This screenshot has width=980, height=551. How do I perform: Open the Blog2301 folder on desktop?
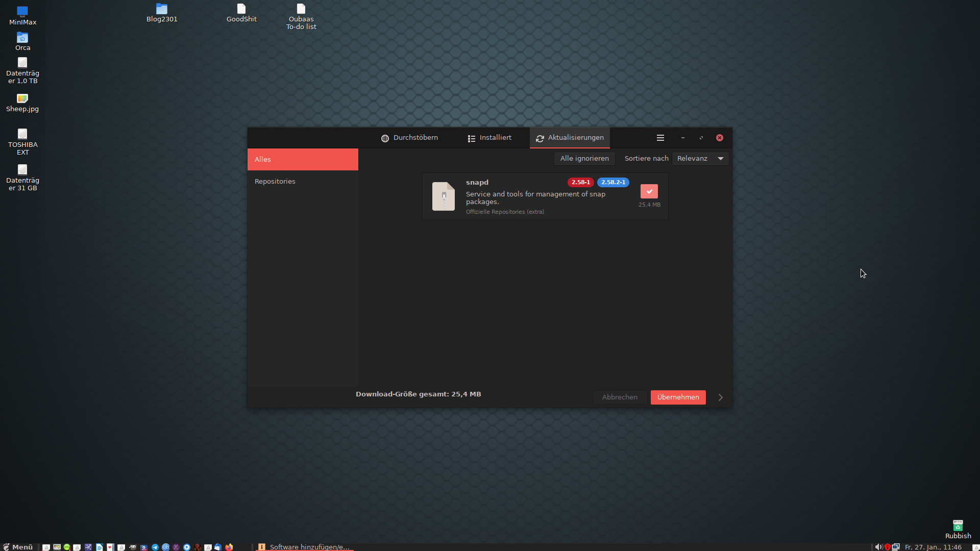(x=162, y=14)
